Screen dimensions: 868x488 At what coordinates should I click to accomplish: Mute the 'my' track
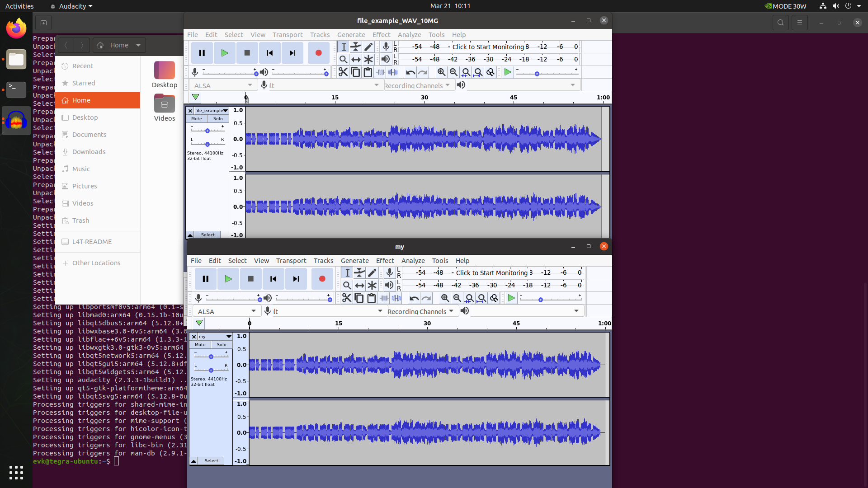pyautogui.click(x=200, y=345)
